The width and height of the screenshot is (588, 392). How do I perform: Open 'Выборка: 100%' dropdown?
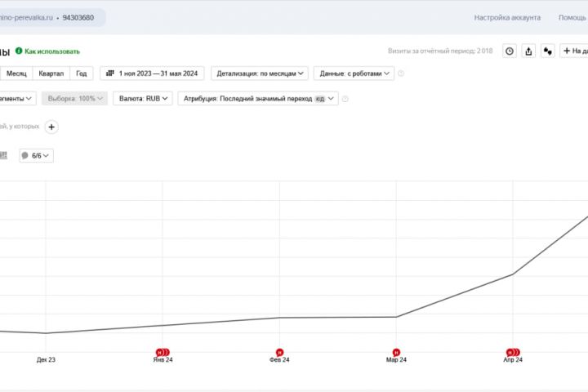click(74, 98)
